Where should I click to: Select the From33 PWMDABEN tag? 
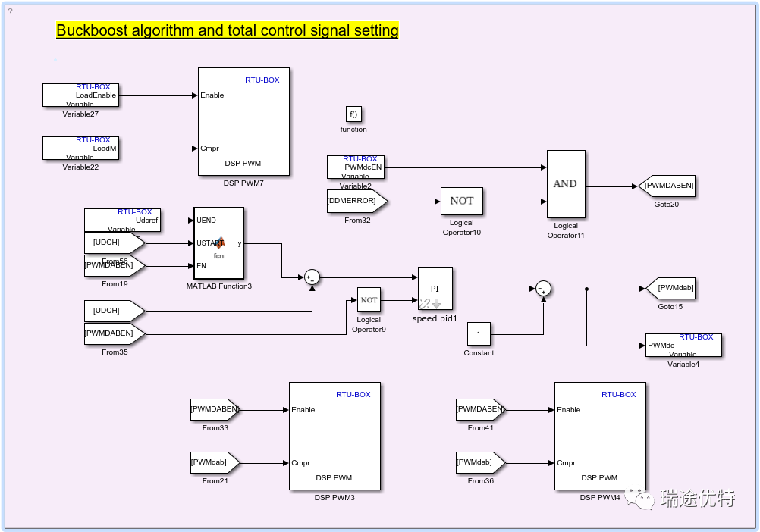point(215,409)
